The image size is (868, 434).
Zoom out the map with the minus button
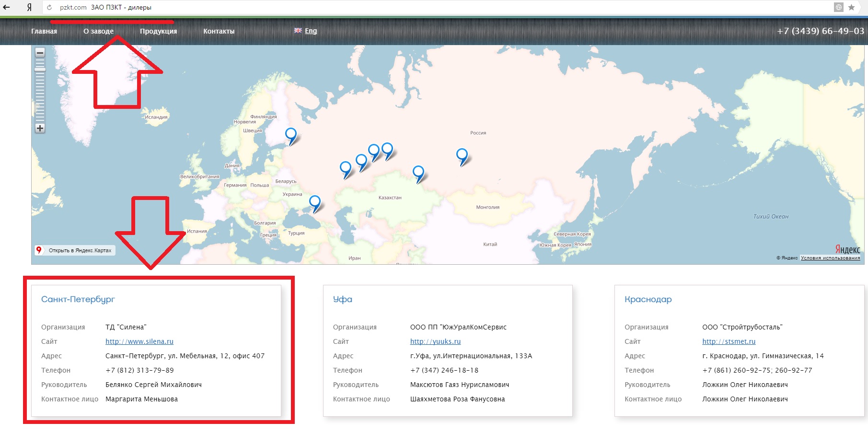click(x=40, y=53)
